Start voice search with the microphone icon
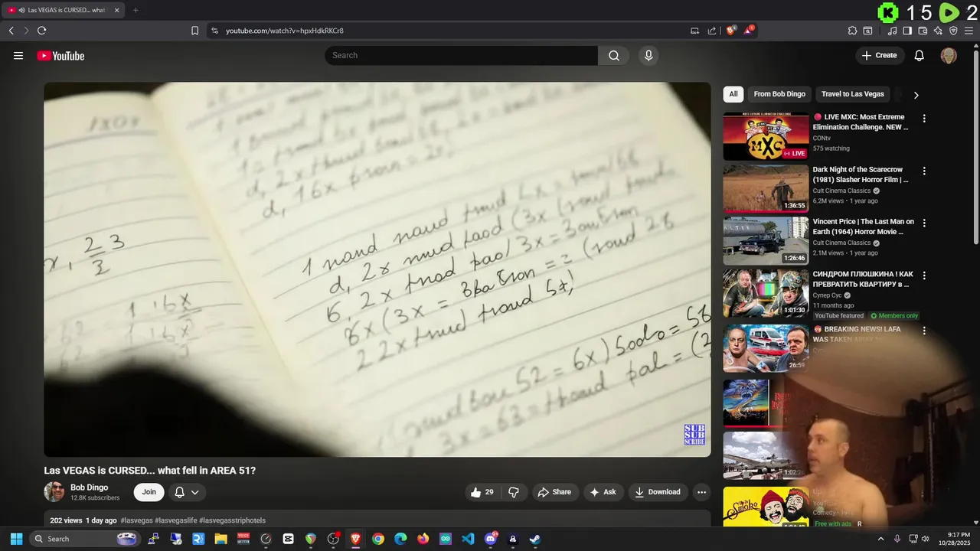This screenshot has width=980, height=551. (648, 56)
